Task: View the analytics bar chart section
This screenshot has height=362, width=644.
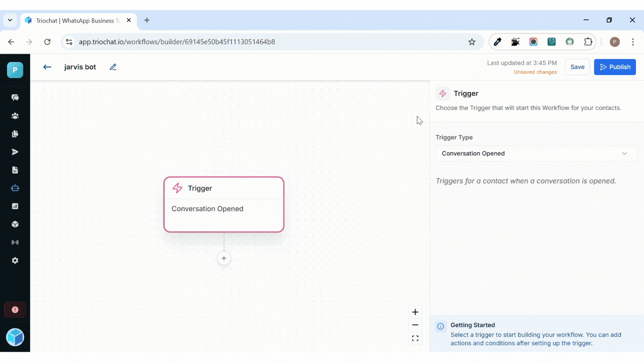Action: click(15, 206)
